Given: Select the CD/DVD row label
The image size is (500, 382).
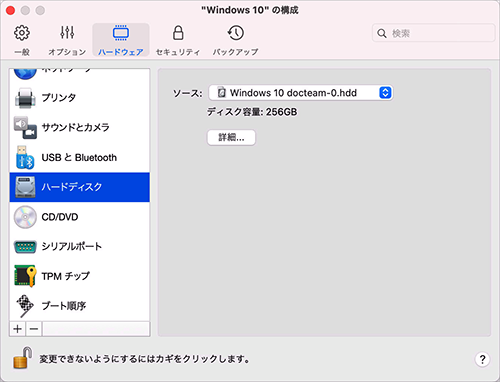Looking at the screenshot, I should (60, 217).
